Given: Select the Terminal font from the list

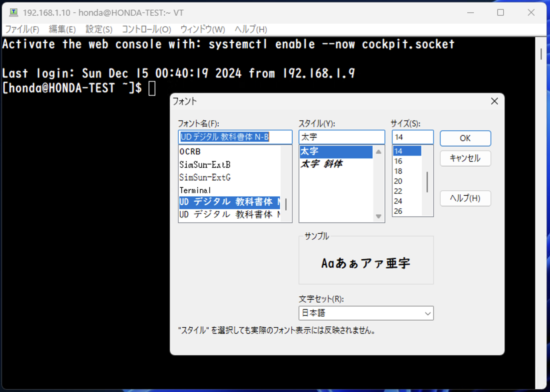Looking at the screenshot, I should [195, 190].
